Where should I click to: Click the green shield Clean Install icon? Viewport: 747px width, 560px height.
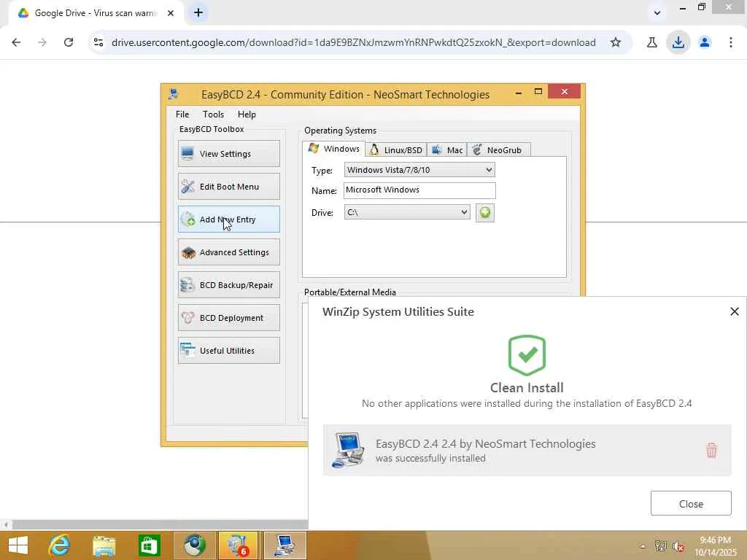527,355
